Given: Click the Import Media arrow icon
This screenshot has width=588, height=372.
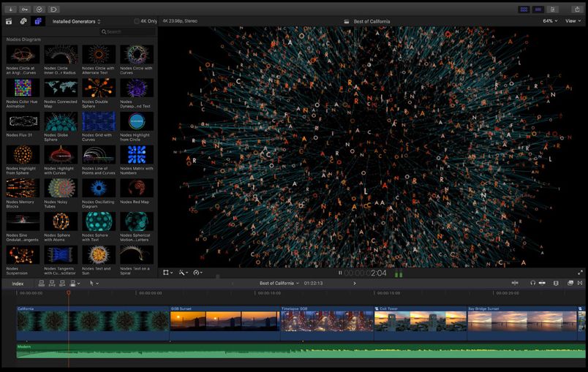Looking at the screenshot, I should tap(11, 9).
